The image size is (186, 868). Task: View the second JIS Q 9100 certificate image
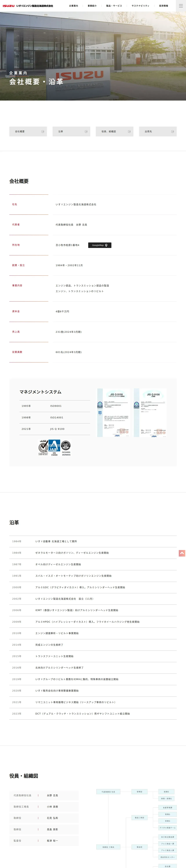pyautogui.click(x=150, y=412)
